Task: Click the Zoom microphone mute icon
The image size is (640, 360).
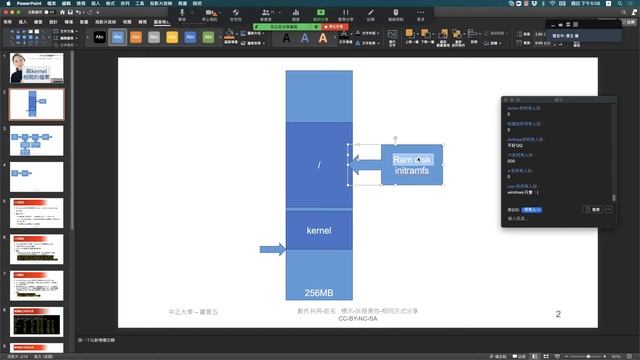Action: click(x=182, y=13)
